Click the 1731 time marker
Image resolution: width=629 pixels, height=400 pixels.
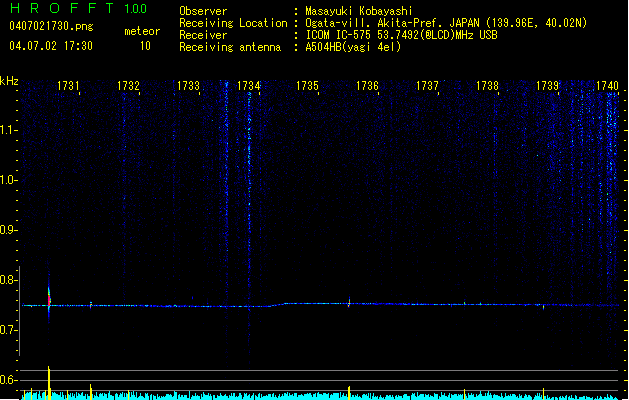click(x=68, y=86)
